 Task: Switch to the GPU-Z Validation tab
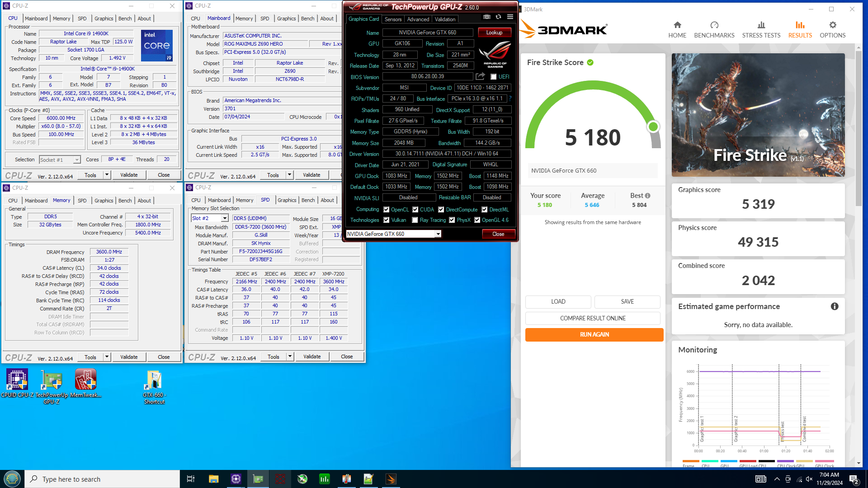coord(445,19)
